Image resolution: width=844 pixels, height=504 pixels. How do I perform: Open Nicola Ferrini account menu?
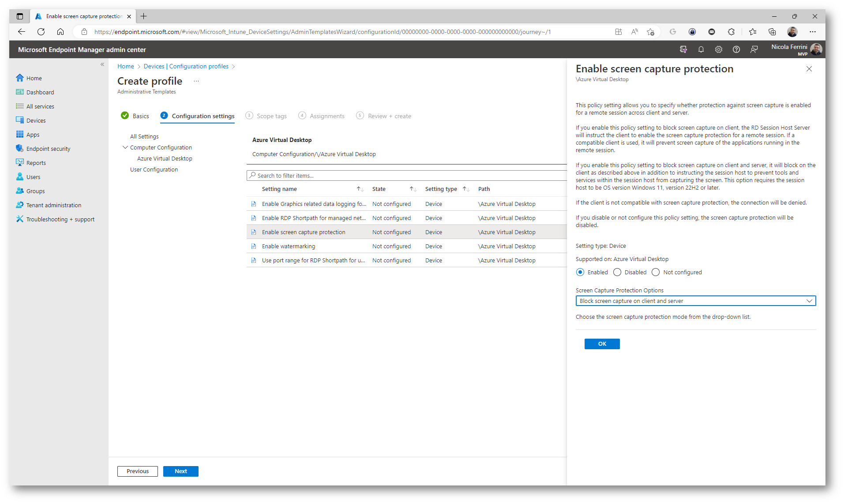(797, 49)
